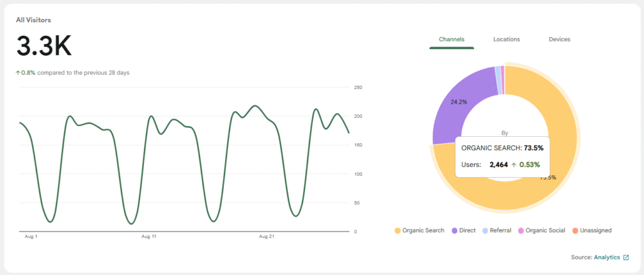Click the Direct purple legend dot

(x=455, y=230)
